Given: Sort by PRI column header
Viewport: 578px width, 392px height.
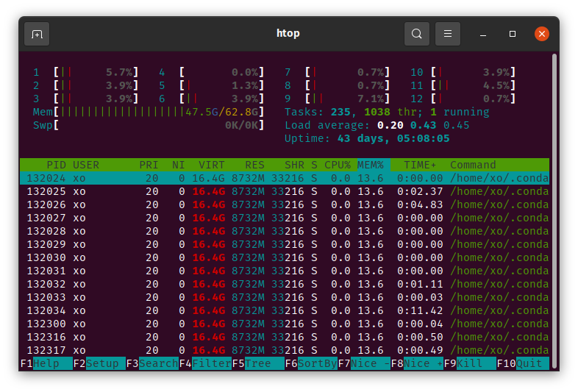Looking at the screenshot, I should click(x=149, y=165).
